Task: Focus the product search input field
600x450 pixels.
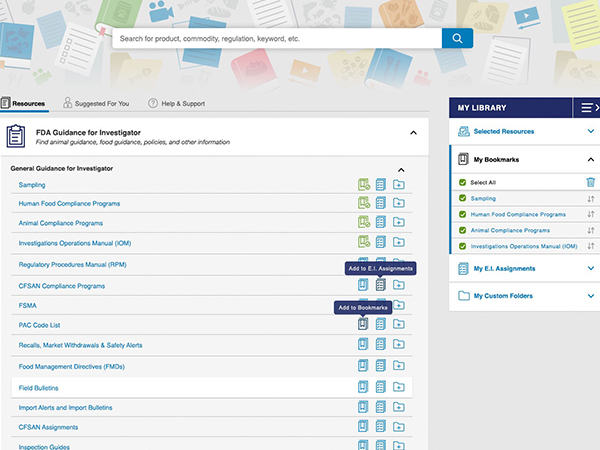Action: pyautogui.click(x=277, y=38)
